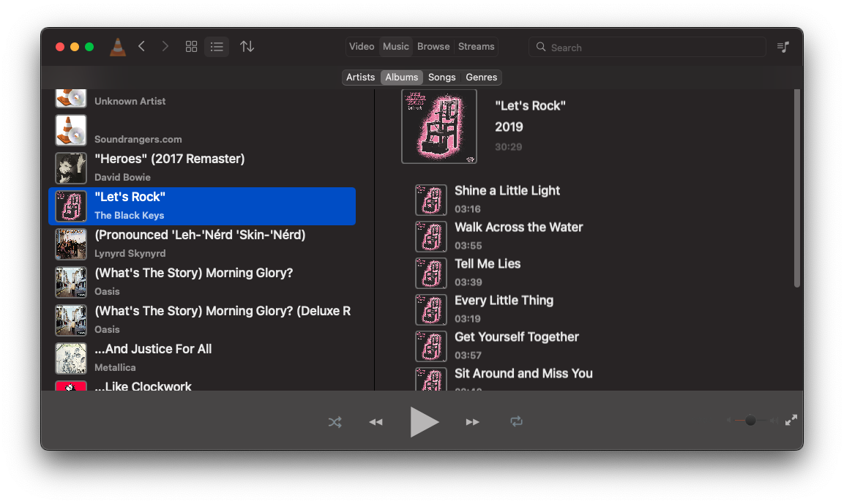Open the Browse tab
This screenshot has width=844, height=504.
pos(433,47)
